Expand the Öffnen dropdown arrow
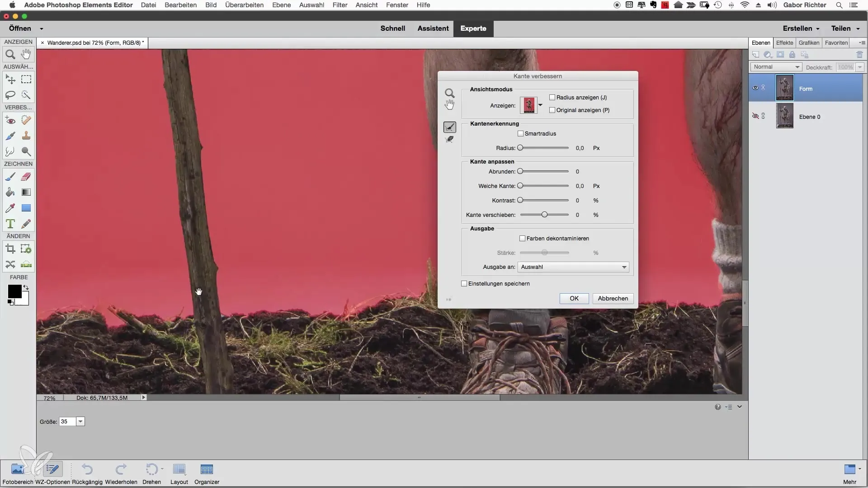868x488 pixels. (x=41, y=28)
